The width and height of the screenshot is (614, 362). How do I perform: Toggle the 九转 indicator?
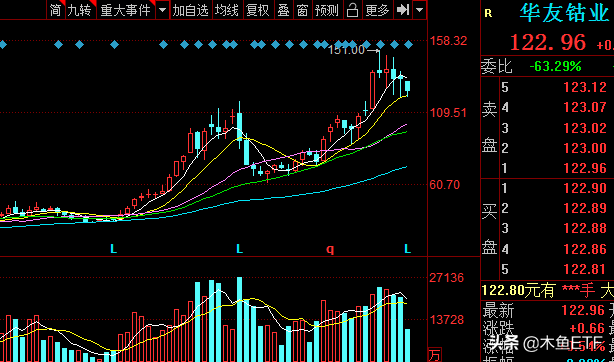coord(79,10)
